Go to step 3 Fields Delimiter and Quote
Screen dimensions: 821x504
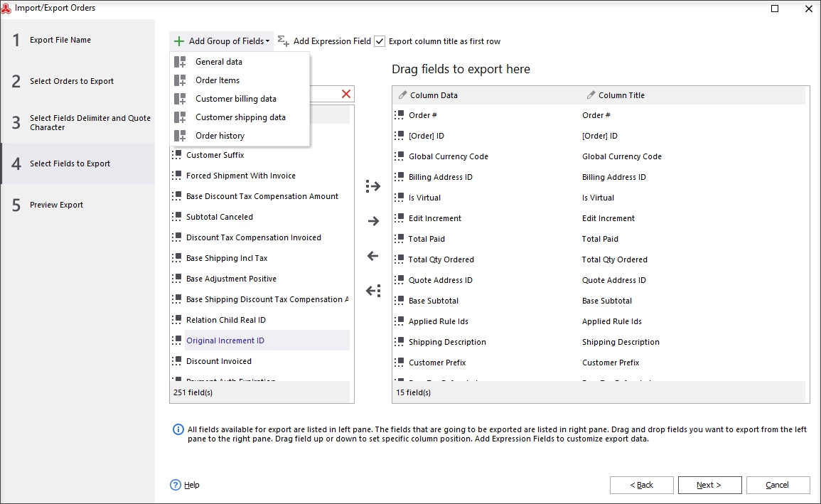pos(77,122)
